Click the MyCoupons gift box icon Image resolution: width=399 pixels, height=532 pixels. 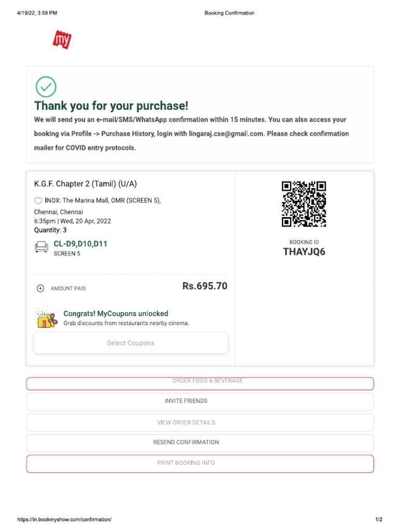46,317
